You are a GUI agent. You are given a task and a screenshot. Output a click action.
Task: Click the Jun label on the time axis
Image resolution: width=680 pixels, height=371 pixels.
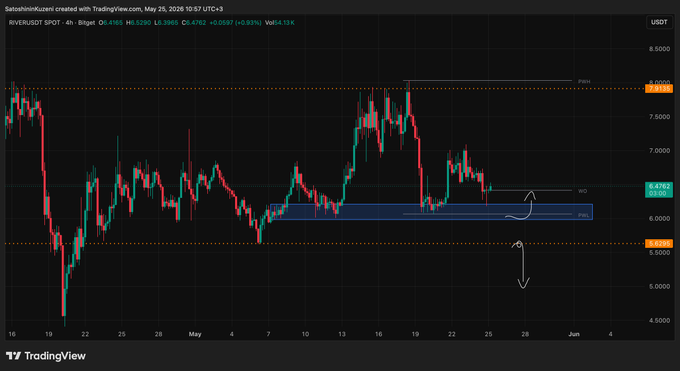coord(574,334)
